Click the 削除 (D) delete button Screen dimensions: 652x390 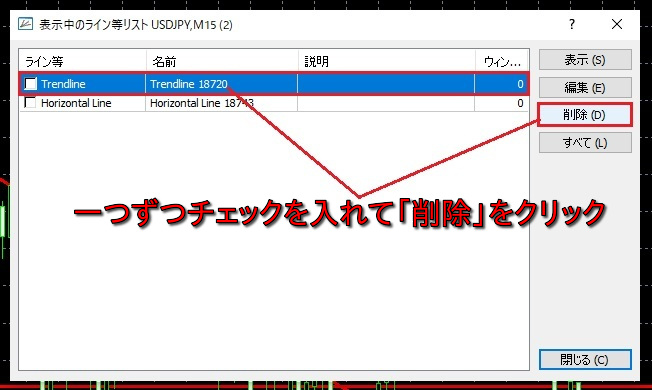[585, 115]
